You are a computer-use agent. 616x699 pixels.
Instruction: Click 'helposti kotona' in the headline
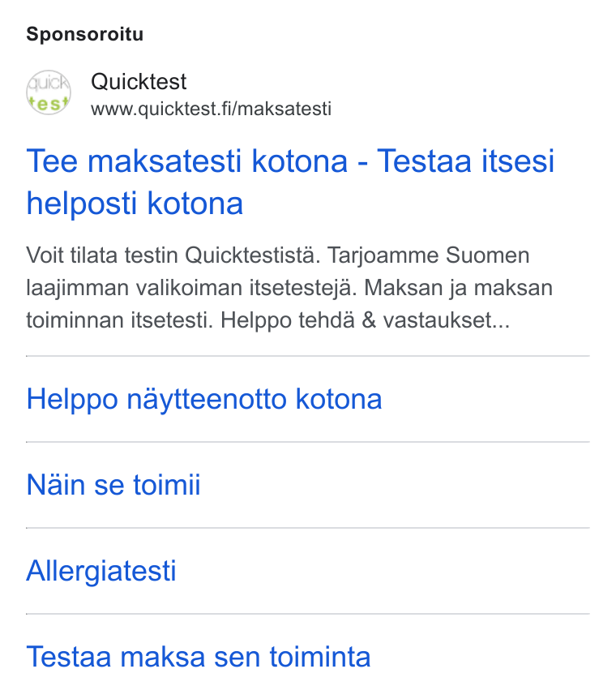pos(135,204)
